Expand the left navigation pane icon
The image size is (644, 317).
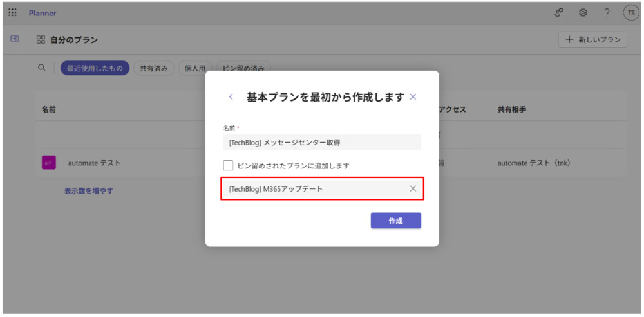click(14, 39)
